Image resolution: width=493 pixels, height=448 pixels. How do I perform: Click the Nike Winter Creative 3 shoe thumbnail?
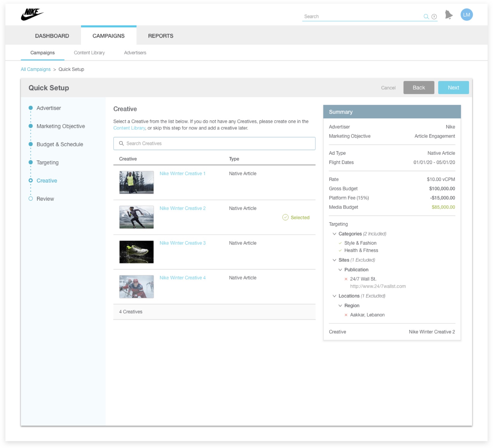click(136, 252)
